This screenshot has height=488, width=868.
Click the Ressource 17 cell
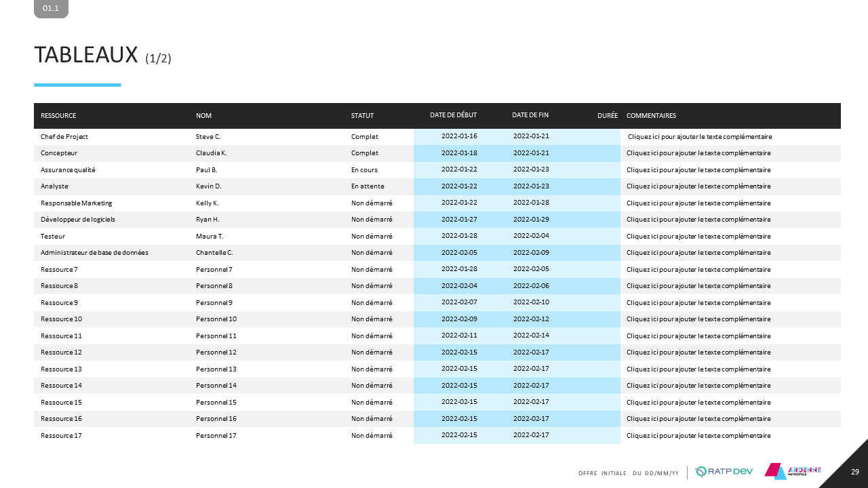click(x=61, y=436)
